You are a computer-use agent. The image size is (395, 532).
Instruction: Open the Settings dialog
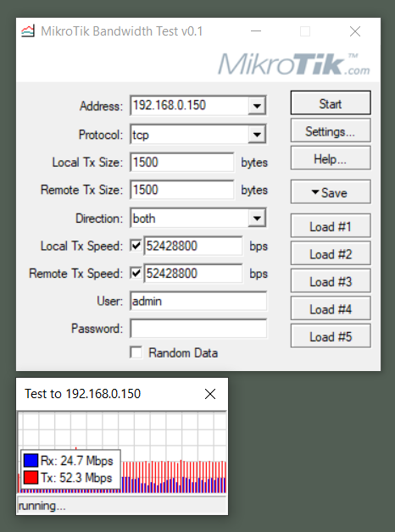tap(331, 131)
